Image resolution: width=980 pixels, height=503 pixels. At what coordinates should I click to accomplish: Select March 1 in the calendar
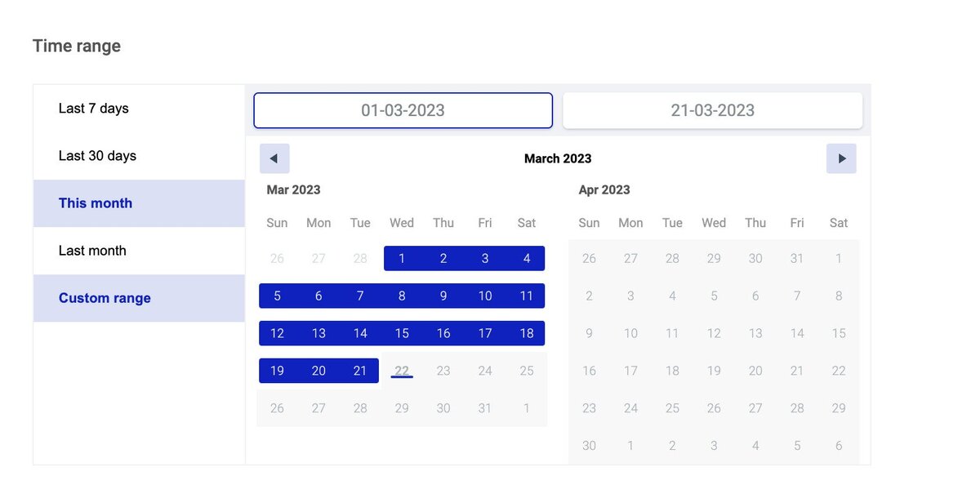coord(402,259)
